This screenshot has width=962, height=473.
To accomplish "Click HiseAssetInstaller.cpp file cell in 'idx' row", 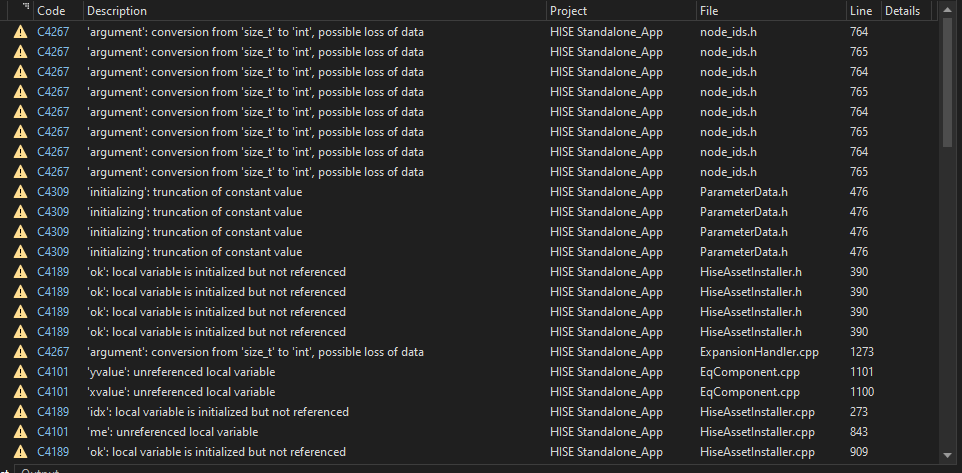I will [758, 412].
